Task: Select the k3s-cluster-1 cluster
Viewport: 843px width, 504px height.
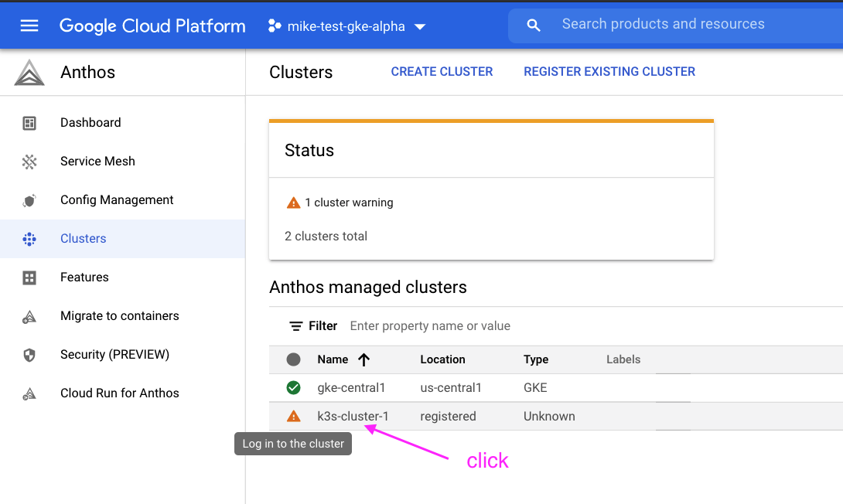Action: 353,417
